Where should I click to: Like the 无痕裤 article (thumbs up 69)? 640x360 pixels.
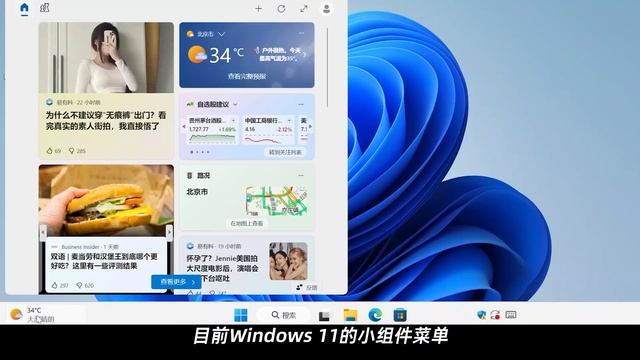click(x=53, y=151)
